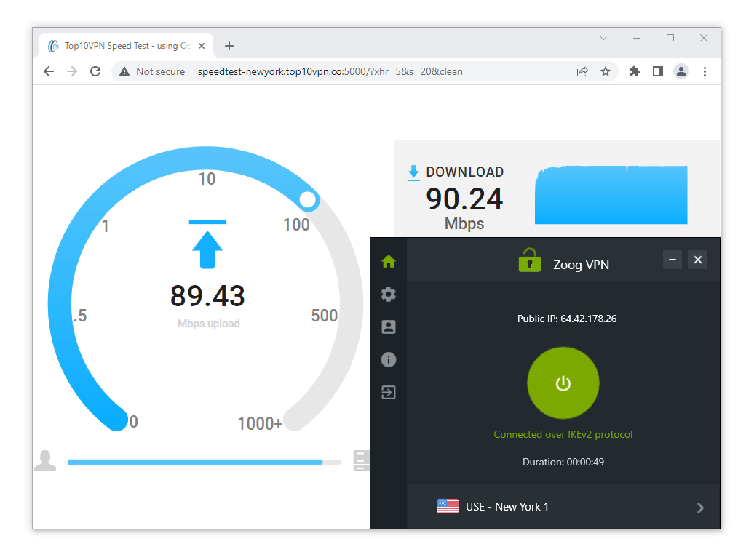Bookmark the page with star icon
This screenshot has height=560, width=754.
[x=606, y=71]
